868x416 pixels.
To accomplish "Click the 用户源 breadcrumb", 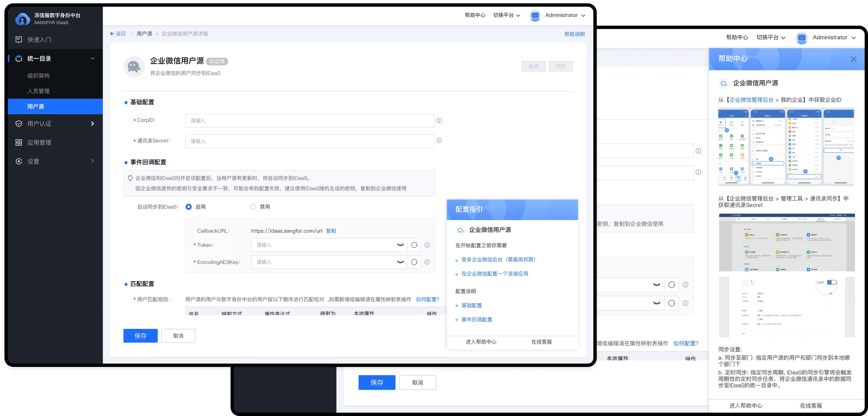I will [x=144, y=34].
